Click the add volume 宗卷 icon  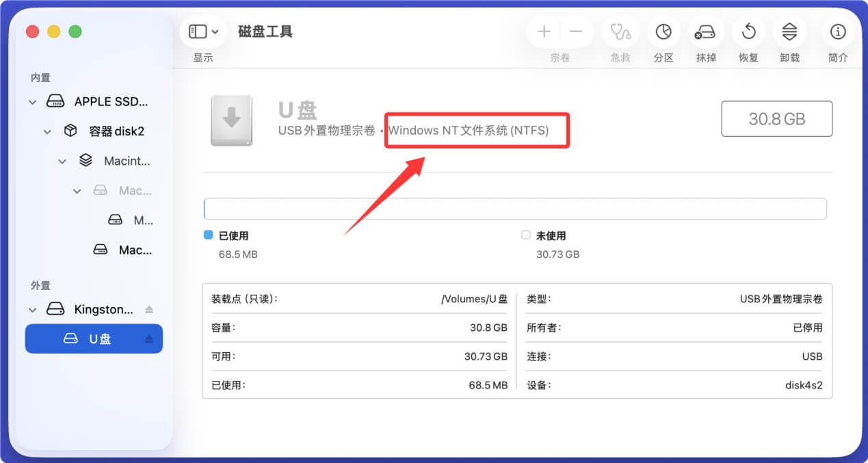(543, 31)
